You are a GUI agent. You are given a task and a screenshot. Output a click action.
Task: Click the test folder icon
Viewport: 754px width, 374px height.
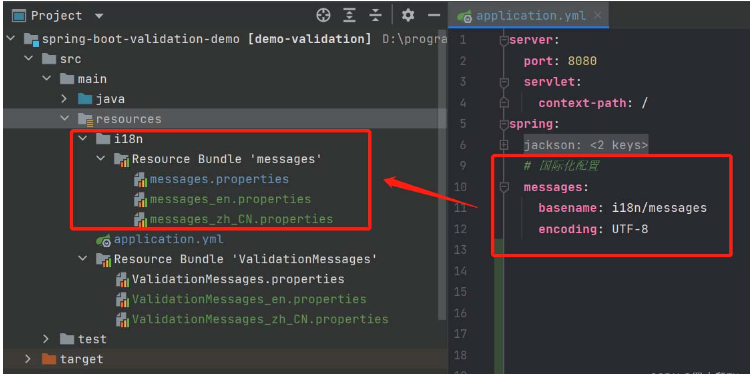click(67, 339)
